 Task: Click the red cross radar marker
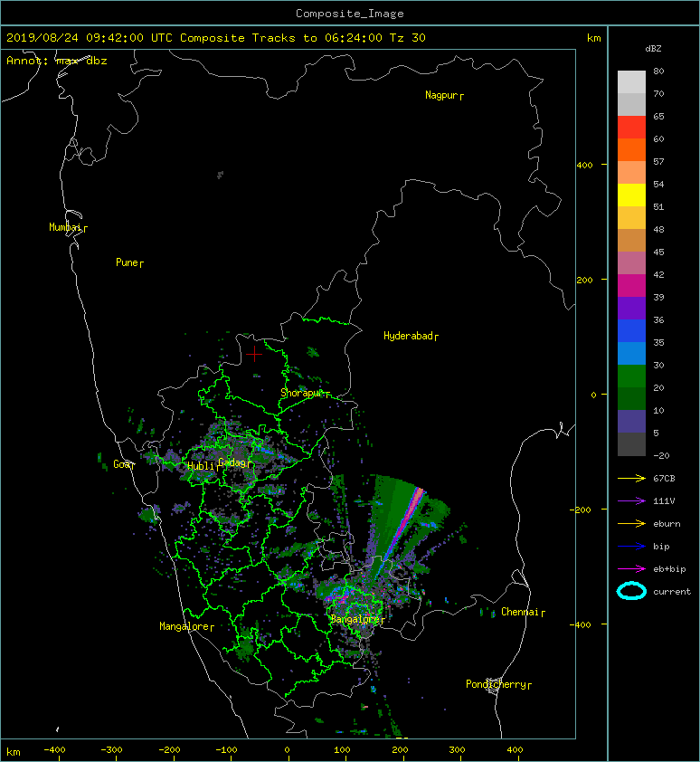[x=254, y=354]
